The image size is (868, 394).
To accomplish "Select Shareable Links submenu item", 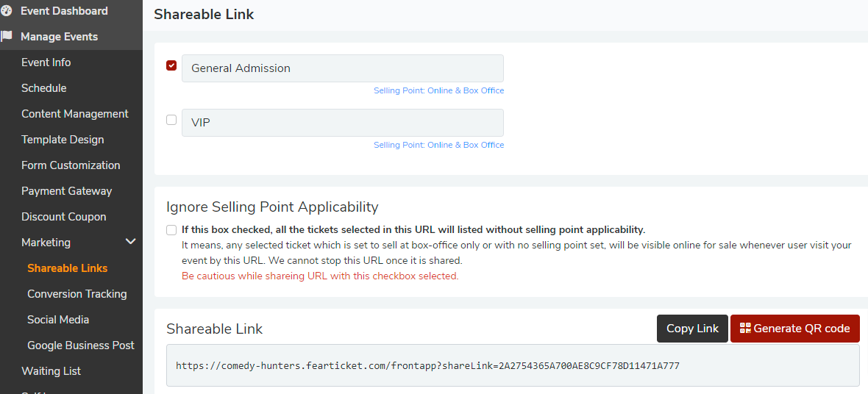I will pos(68,268).
